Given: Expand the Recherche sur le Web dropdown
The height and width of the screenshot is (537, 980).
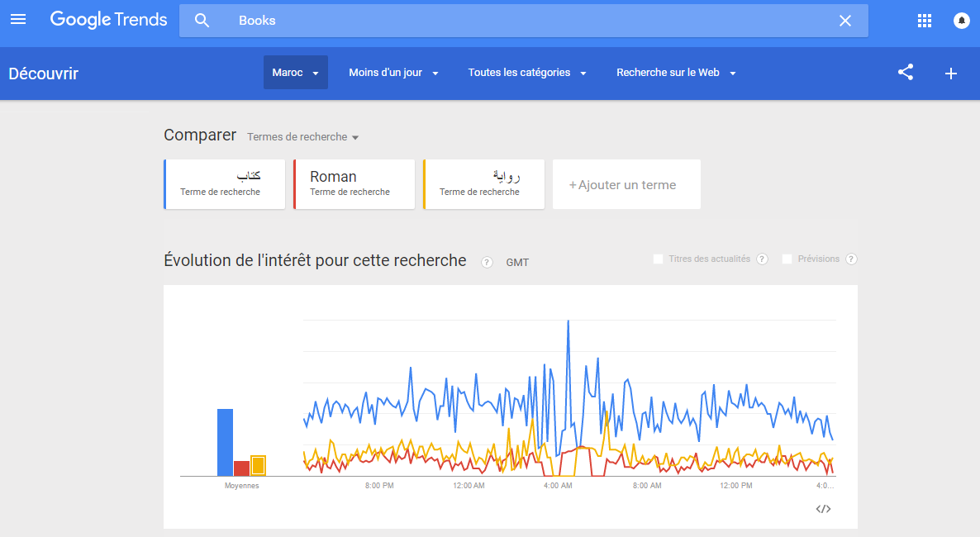Looking at the screenshot, I should pos(675,73).
